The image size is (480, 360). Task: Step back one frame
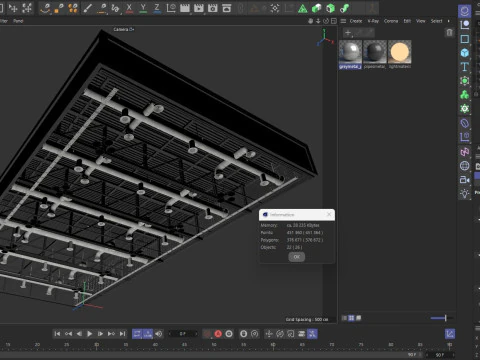tap(79, 334)
